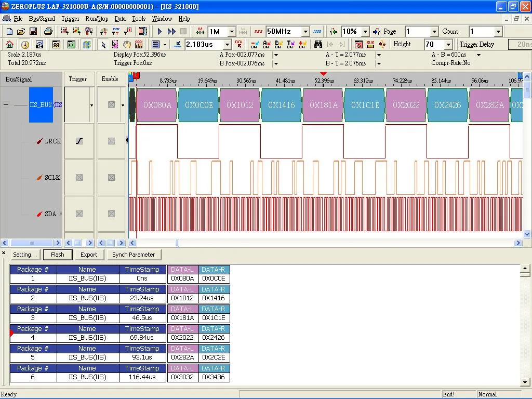532x399 pixels.
Task: Open the Run/Stop menu
Action: [97, 19]
